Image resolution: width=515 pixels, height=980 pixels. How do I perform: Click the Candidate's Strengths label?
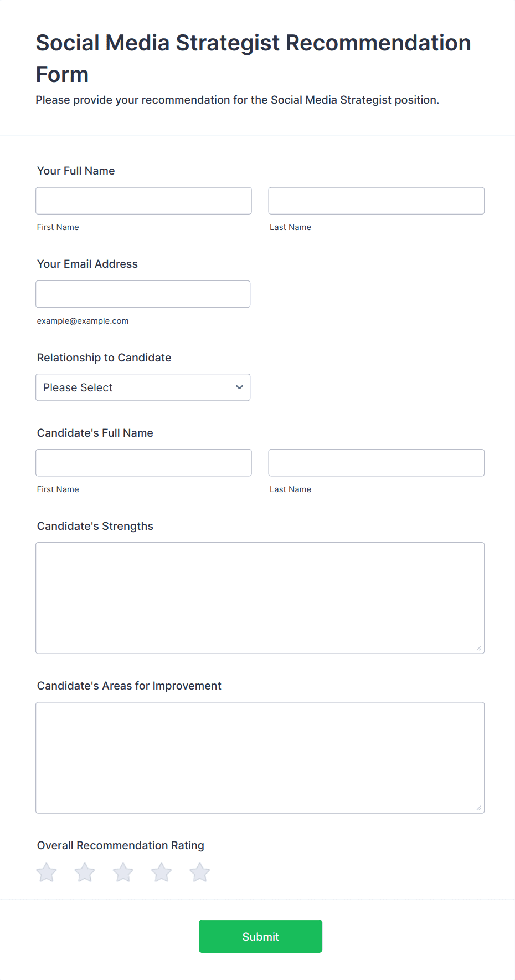click(95, 526)
